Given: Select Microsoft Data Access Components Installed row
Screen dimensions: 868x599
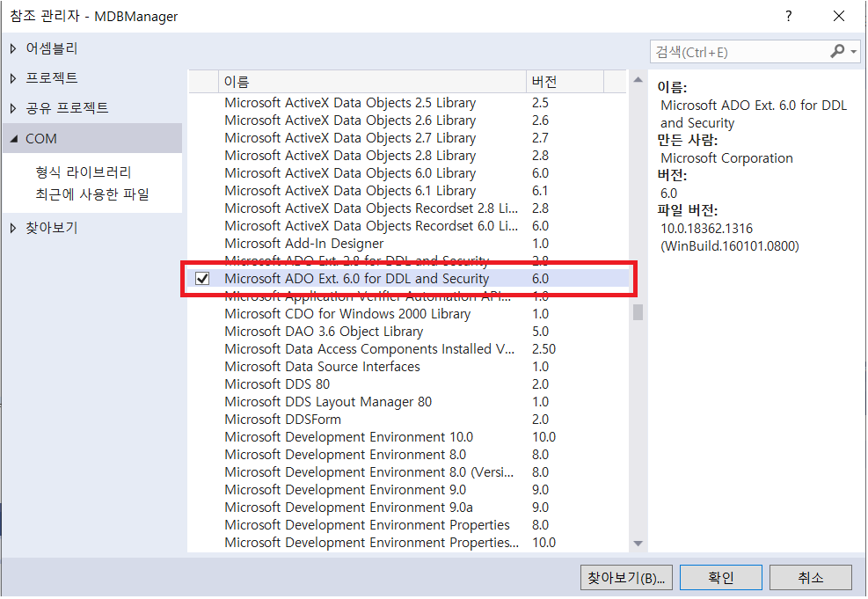Looking at the screenshot, I should pyautogui.click(x=407, y=349).
